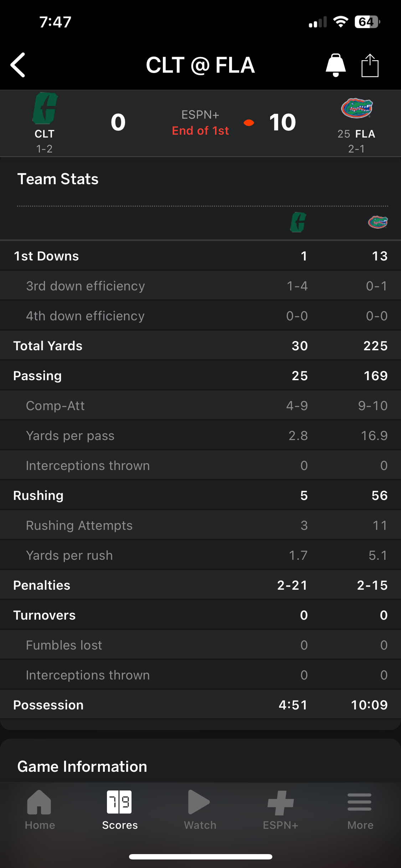
Task: Tap the Team Stats heading
Action: tap(58, 179)
